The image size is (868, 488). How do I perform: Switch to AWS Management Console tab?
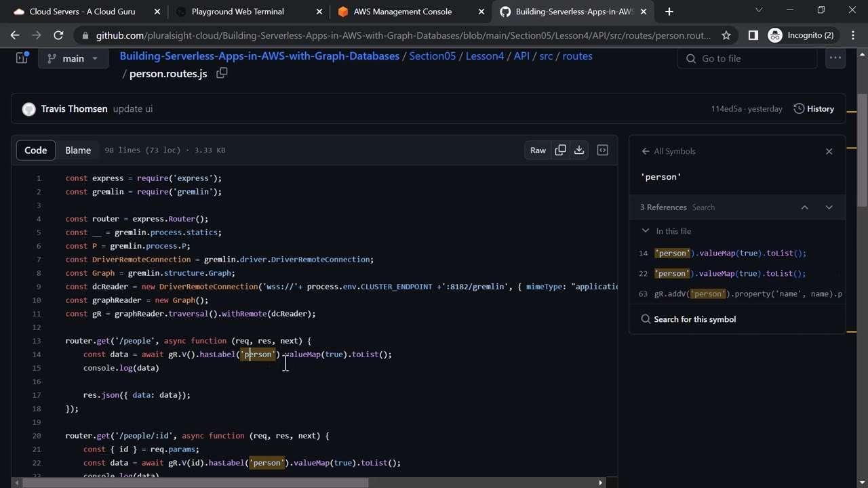coord(402,12)
